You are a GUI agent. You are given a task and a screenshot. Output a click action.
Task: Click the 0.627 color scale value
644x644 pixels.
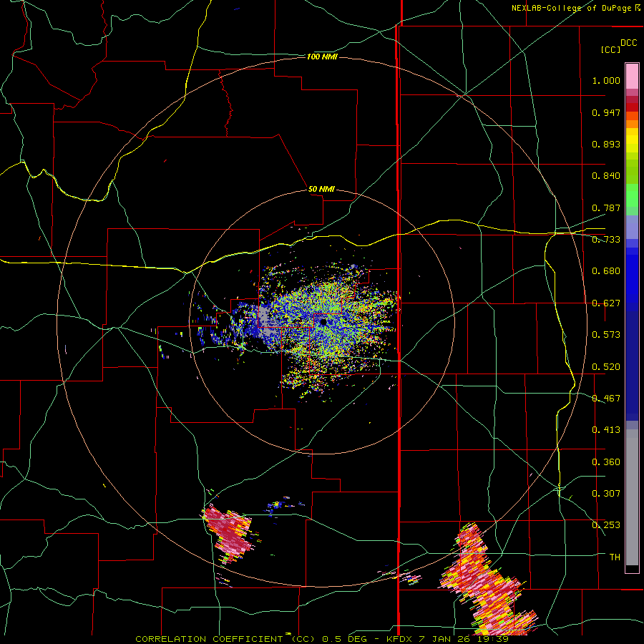(606, 303)
